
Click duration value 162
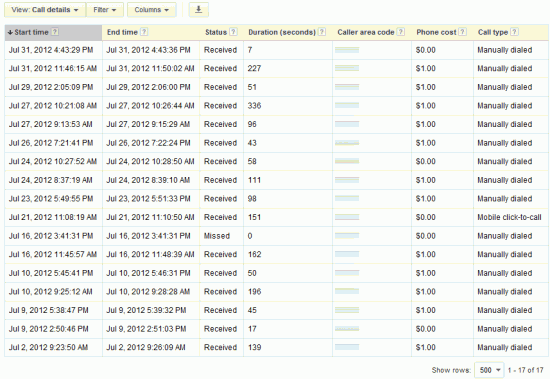(254, 254)
